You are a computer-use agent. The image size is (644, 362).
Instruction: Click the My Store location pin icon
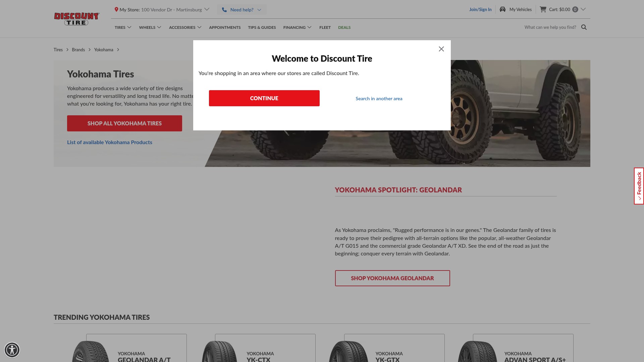(x=116, y=10)
